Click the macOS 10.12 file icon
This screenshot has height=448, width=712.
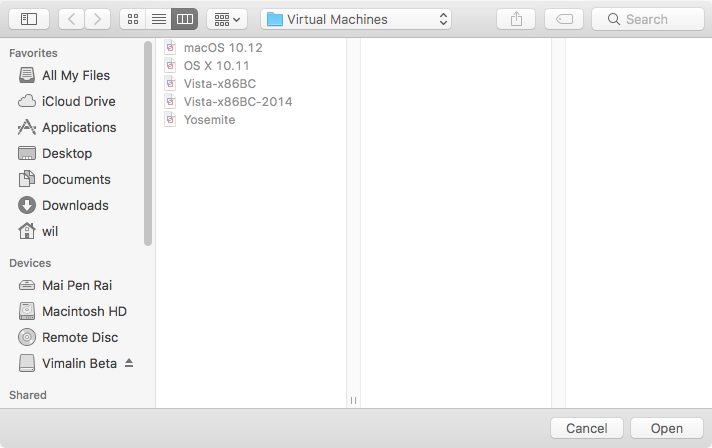pyautogui.click(x=170, y=47)
